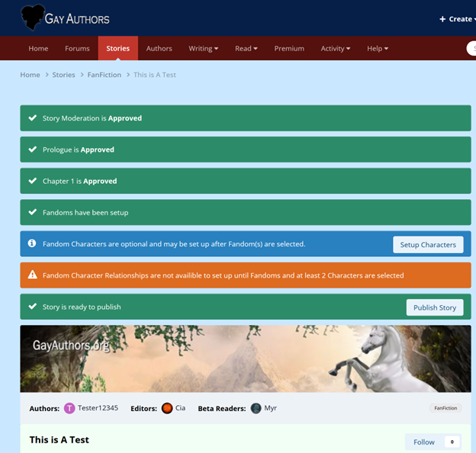Click the warning triangle in orange banner
Image resolution: width=476 pixels, height=453 pixels.
[x=32, y=275]
